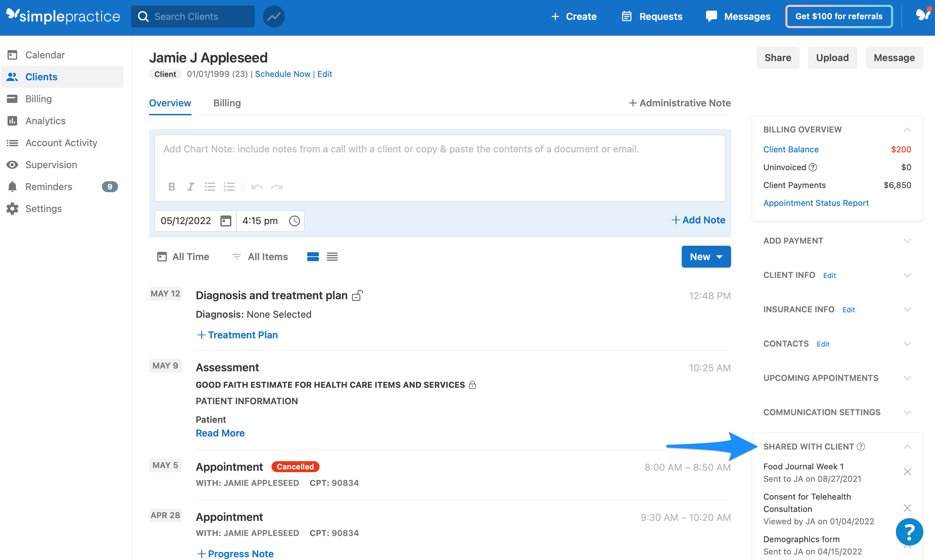Click the undo arrow in the note toolbar
Image resolution: width=935 pixels, height=560 pixels.
point(257,186)
